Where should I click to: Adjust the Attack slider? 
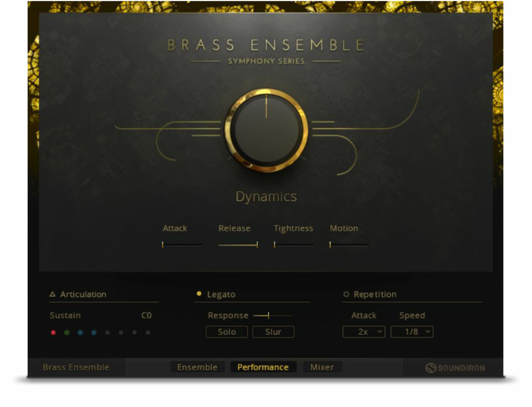182,245
